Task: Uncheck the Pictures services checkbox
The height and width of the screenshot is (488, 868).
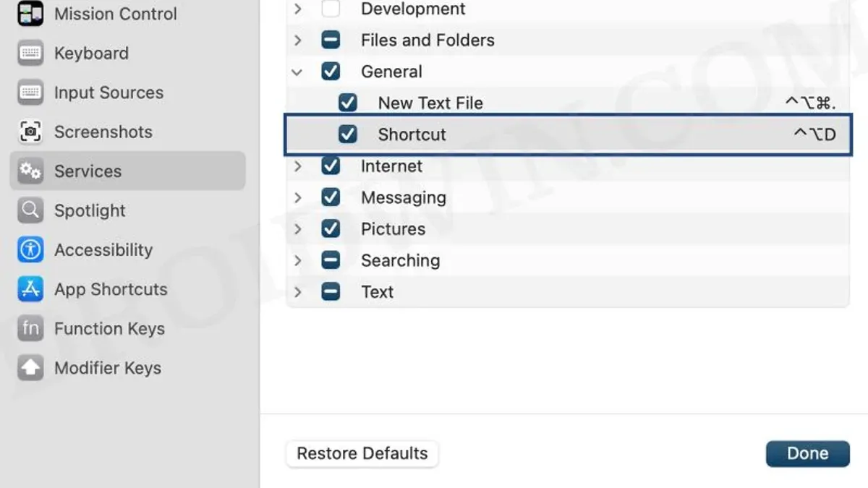Action: [x=331, y=229]
